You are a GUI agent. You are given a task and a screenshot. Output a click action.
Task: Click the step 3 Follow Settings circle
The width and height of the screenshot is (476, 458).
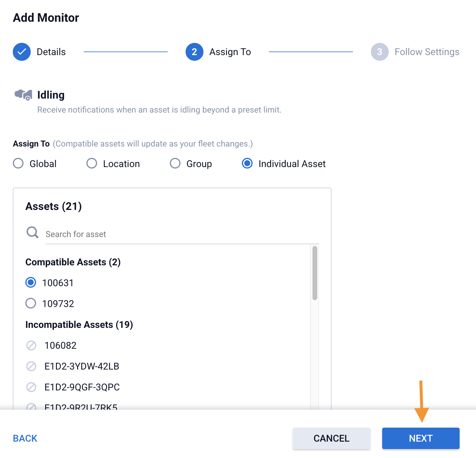379,52
